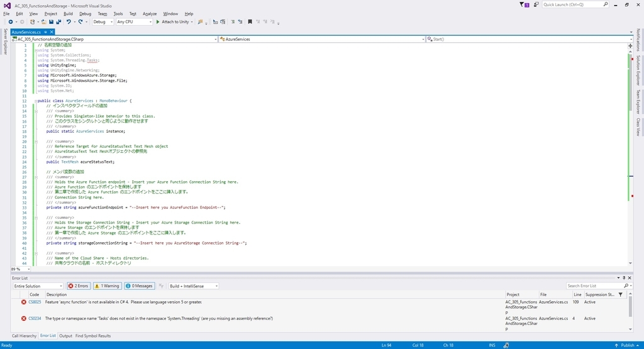Click the search icon in Search Error List
Viewport: 644px width, 349px height.
click(x=626, y=285)
